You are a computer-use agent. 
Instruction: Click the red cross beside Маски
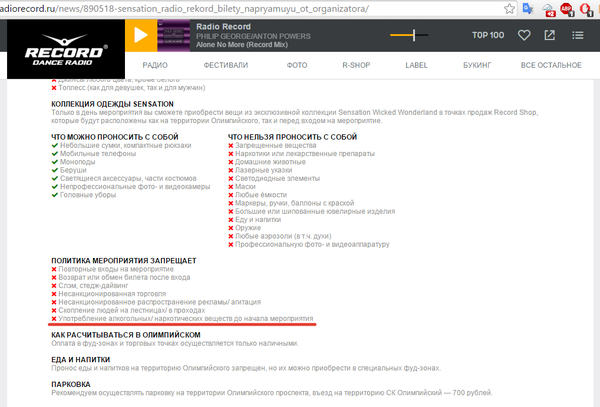[231, 187]
